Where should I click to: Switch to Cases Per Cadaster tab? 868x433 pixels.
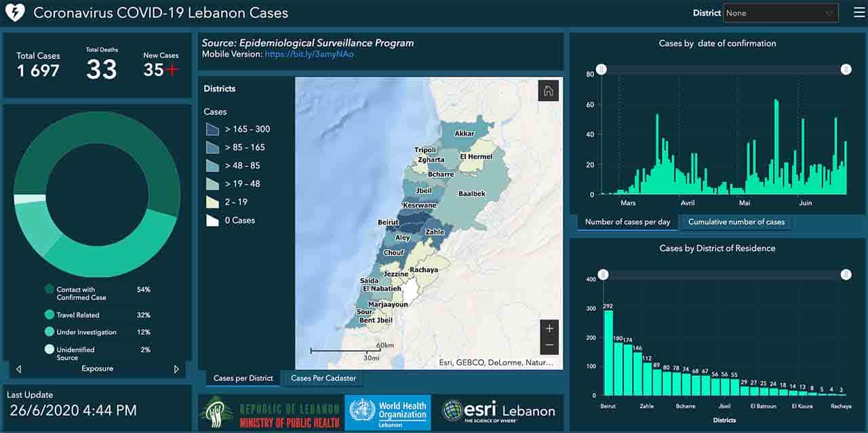coord(323,378)
